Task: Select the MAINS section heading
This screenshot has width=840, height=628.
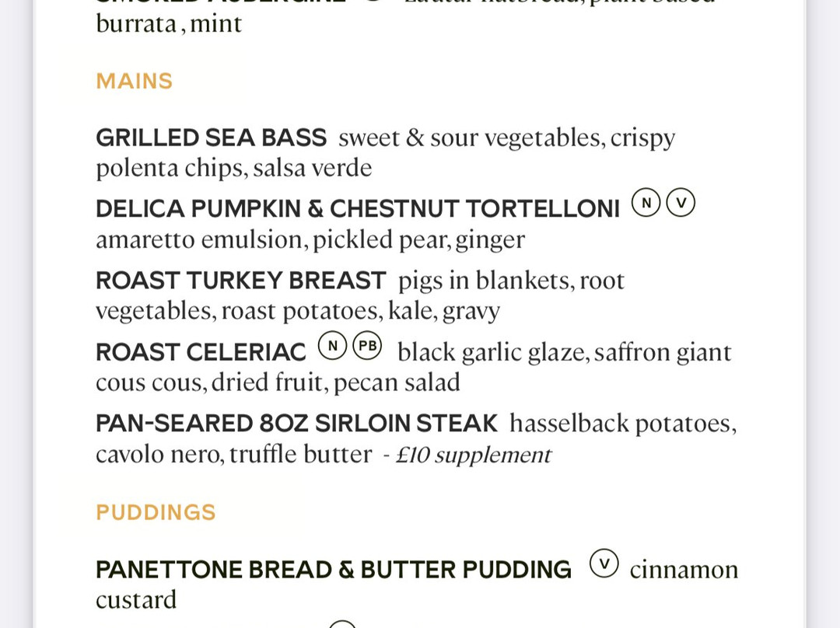Action: coord(135,82)
